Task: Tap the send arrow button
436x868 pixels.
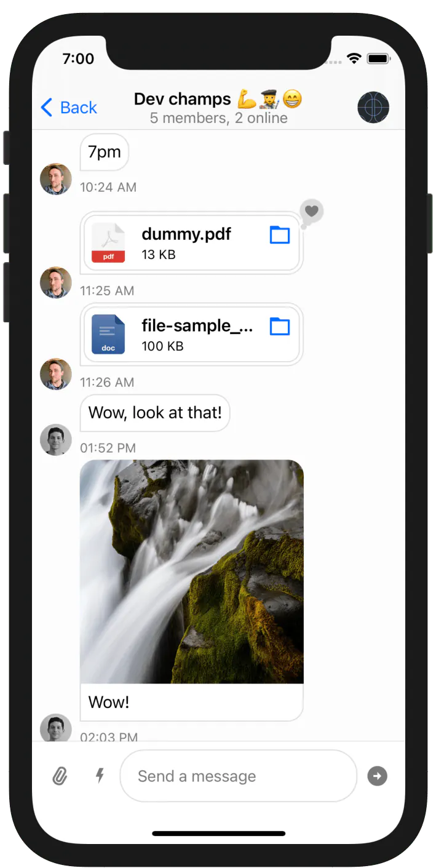Action: (x=378, y=776)
